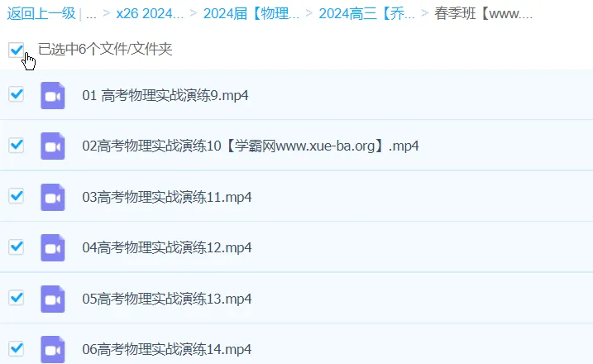Toggle checkbox for 03高考物理实战演练11.mp4
The width and height of the screenshot is (593, 364).
point(17,196)
